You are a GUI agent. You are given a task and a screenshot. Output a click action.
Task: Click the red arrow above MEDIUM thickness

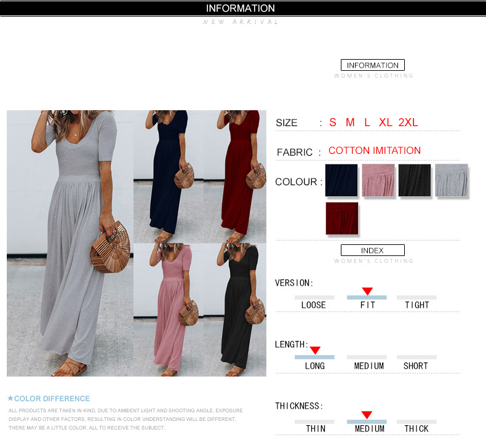tap(367, 415)
